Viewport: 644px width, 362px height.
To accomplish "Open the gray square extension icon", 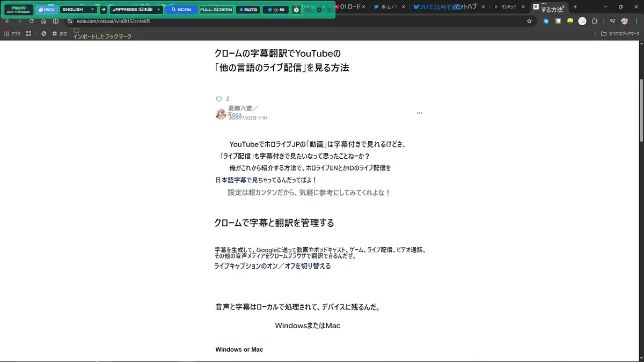I will coord(558,21).
